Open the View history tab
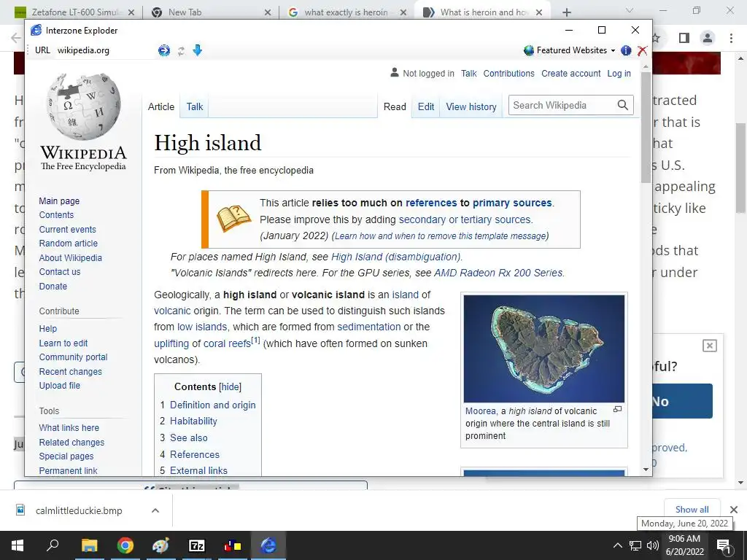This screenshot has height=560, width=747. click(471, 106)
